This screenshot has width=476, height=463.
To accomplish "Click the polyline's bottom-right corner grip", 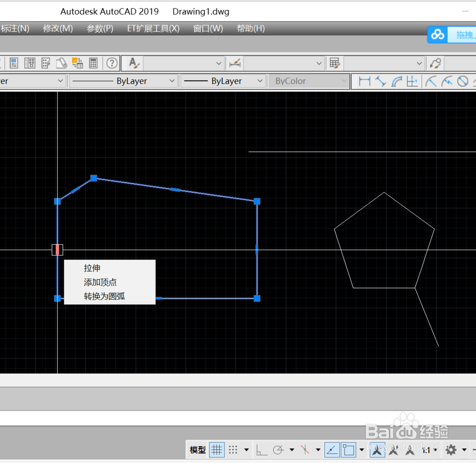I will pos(257,298).
